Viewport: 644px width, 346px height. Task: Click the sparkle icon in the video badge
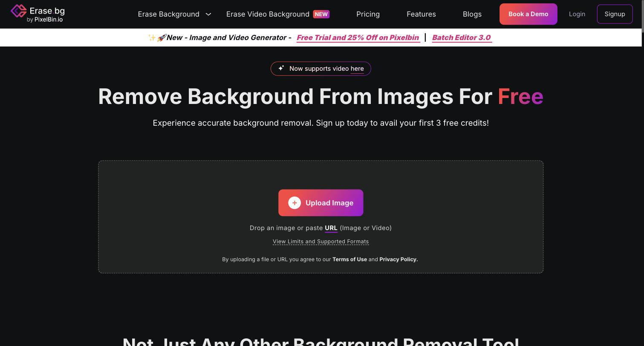tap(281, 68)
